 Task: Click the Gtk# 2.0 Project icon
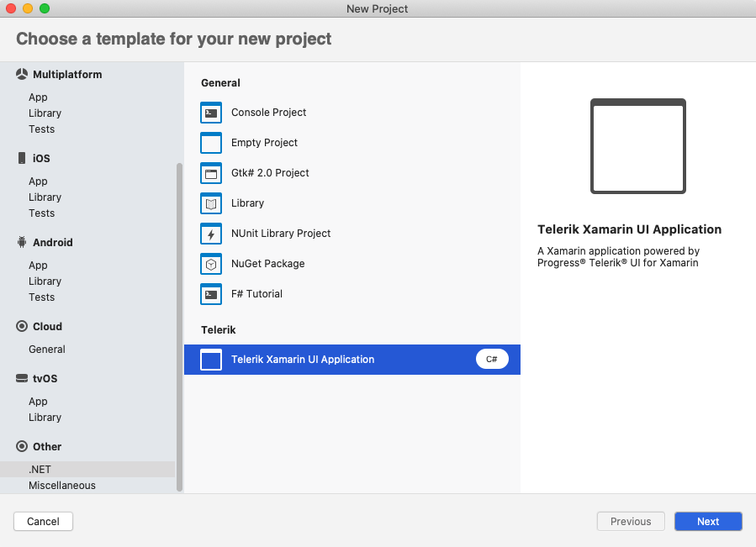(x=211, y=173)
